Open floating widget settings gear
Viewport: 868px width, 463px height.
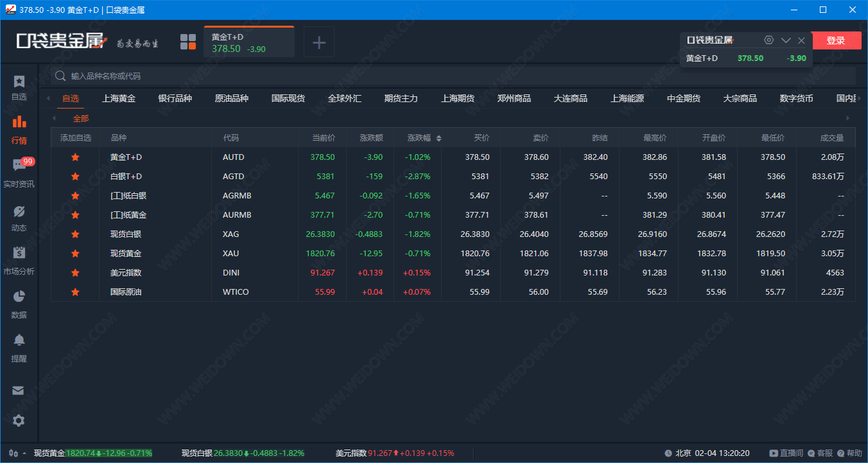[x=769, y=40]
